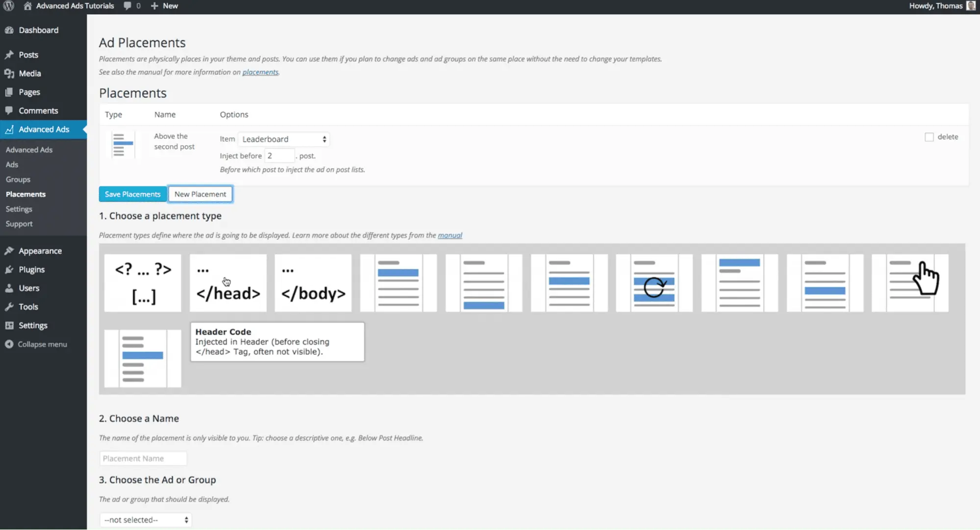This screenshot has height=530, width=980.
Task: Click inside the Placement Name field
Action: [x=143, y=458]
